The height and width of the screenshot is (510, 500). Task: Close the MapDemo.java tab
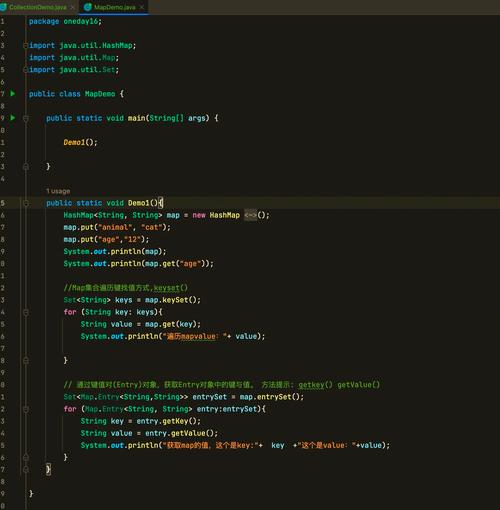pos(142,7)
